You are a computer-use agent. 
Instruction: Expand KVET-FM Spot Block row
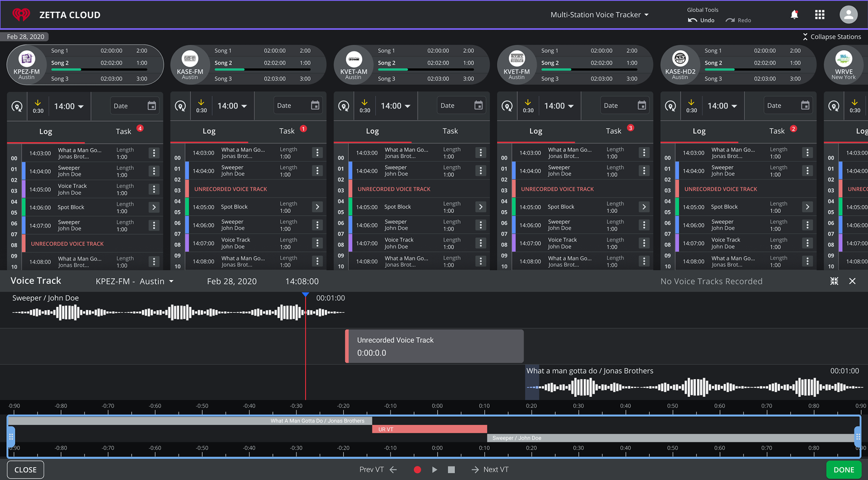[x=644, y=207]
